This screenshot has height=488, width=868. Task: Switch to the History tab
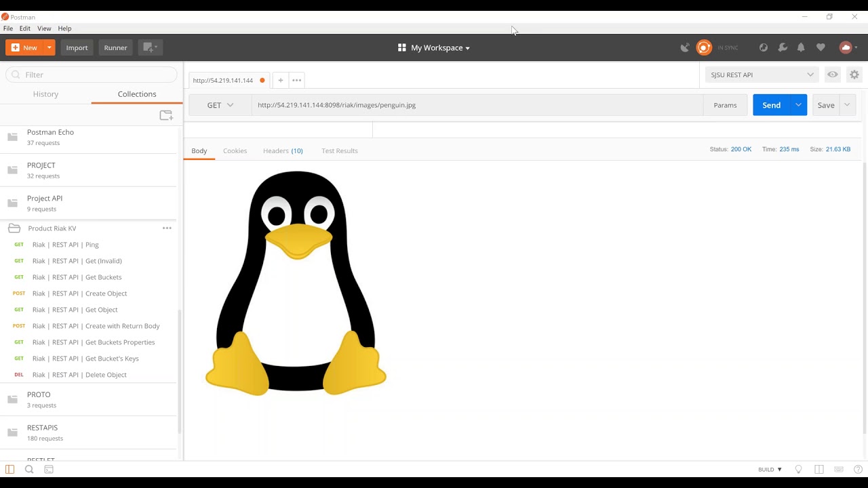(45, 94)
